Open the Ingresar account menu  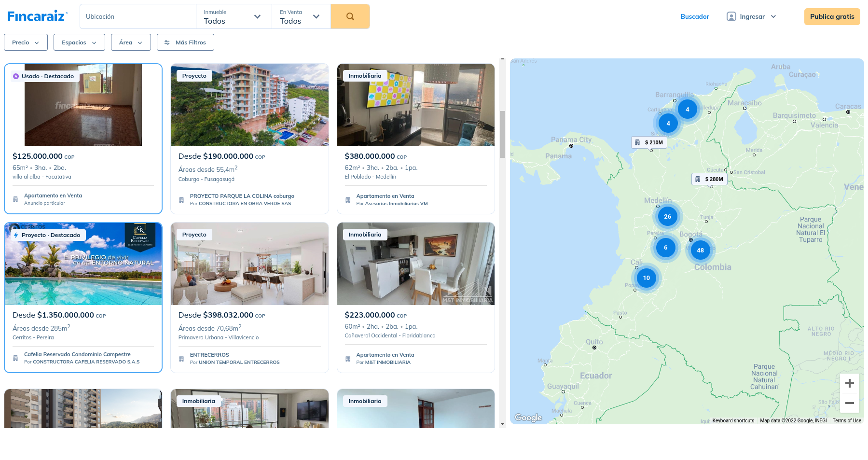[751, 16]
